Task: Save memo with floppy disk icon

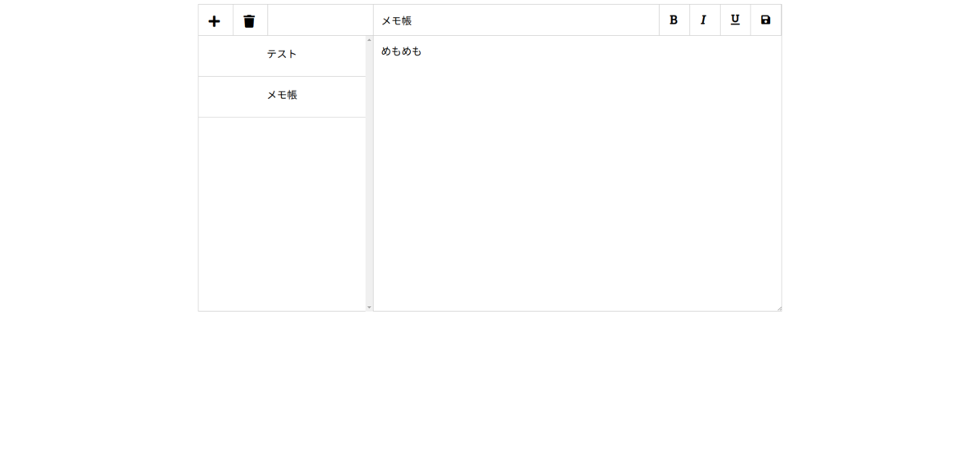Action: 766,20
